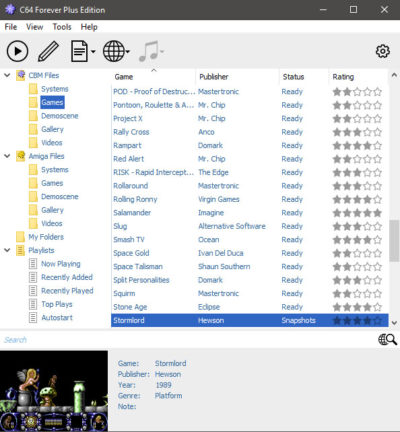Click the C64 Forever title bar app icon
400x432 pixels.
point(10,10)
